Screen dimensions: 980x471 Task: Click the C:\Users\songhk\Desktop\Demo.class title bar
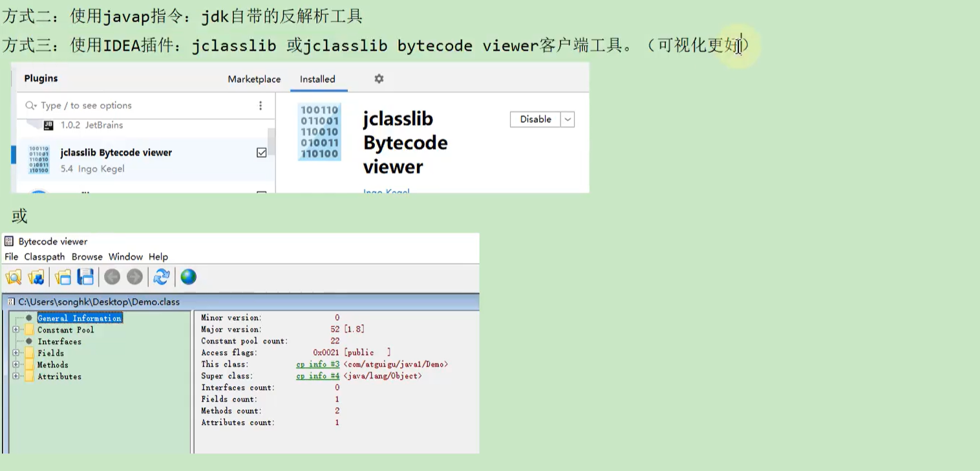point(240,301)
